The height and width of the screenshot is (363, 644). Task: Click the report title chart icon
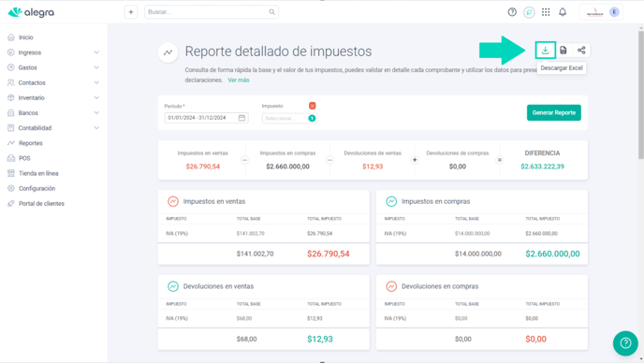168,52
